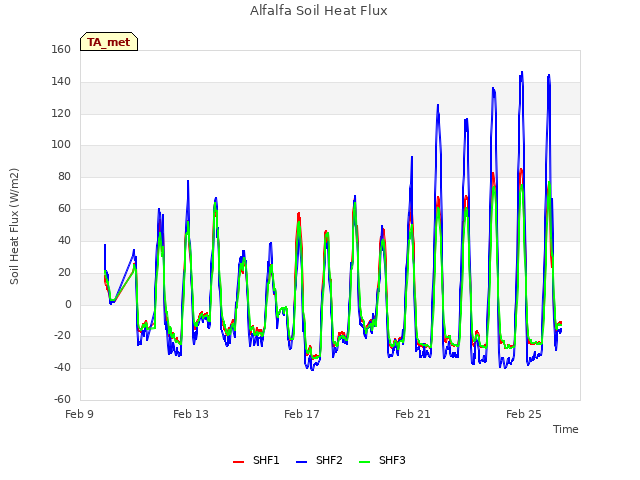Click the TA_met annotation label

click(109, 42)
